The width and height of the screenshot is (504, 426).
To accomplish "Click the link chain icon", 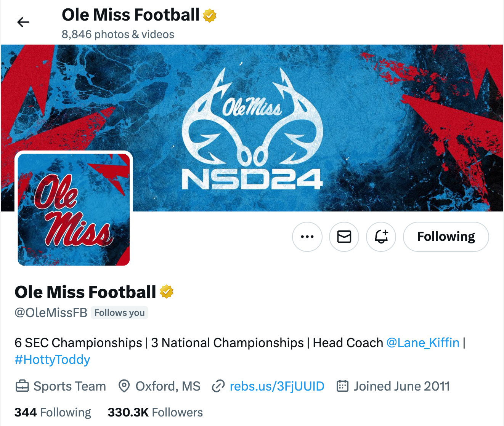I will 218,386.
